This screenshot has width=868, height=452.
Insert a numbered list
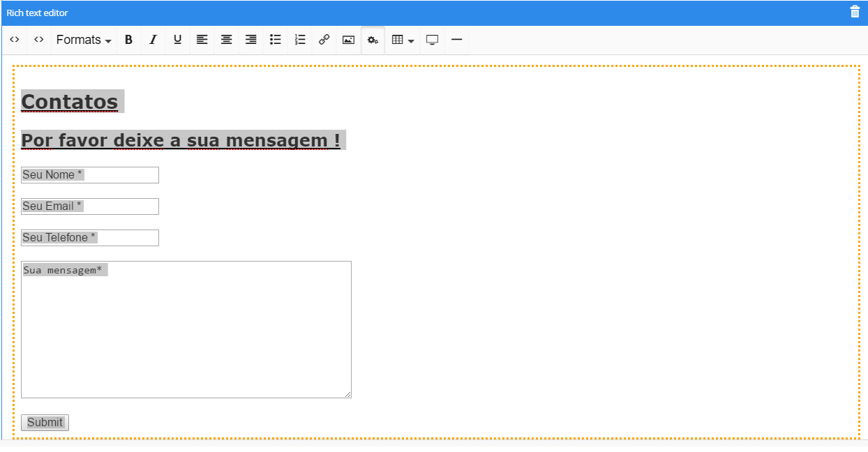pyautogui.click(x=299, y=40)
